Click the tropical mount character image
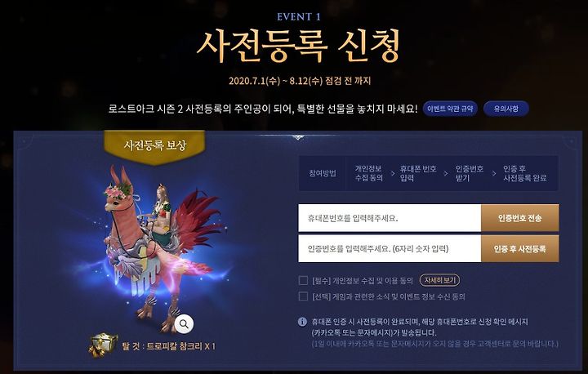 pyautogui.click(x=158, y=247)
